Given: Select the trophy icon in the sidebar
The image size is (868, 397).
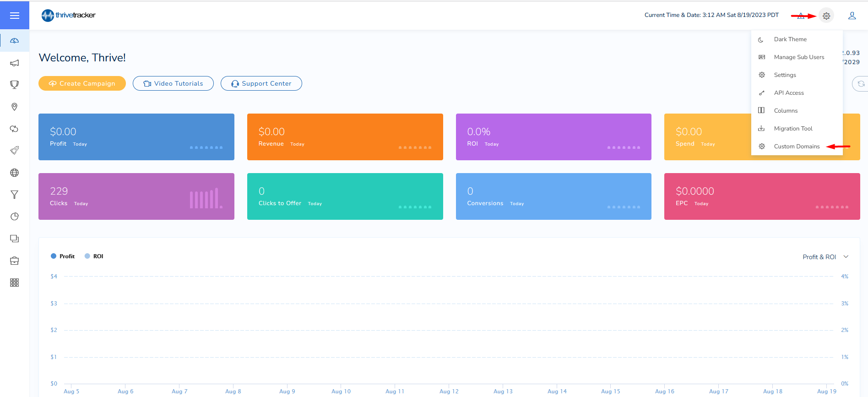Looking at the screenshot, I should (x=15, y=85).
